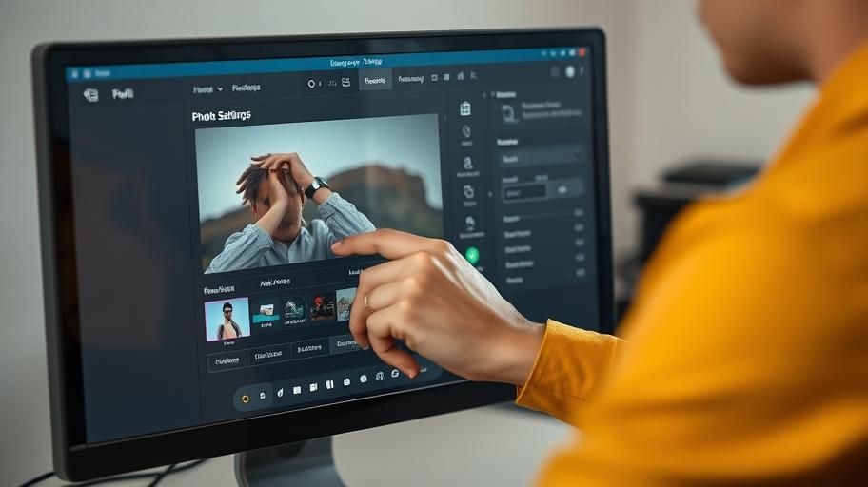
Task: Select the clock-shaped tool in the vertical strip
Action: click(x=466, y=131)
